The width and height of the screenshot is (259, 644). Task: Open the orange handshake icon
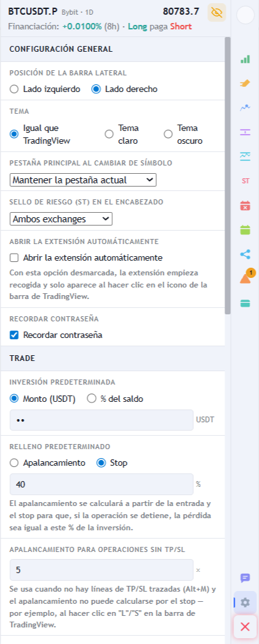(245, 83)
